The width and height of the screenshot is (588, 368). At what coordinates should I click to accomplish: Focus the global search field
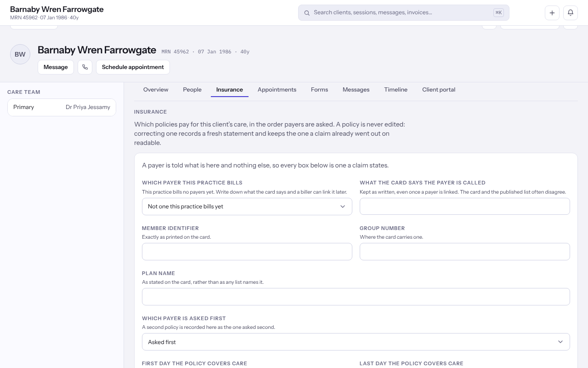pyautogui.click(x=404, y=13)
